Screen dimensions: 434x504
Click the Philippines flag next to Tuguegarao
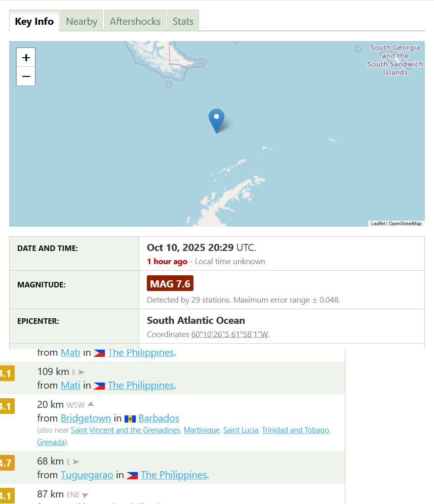click(132, 475)
